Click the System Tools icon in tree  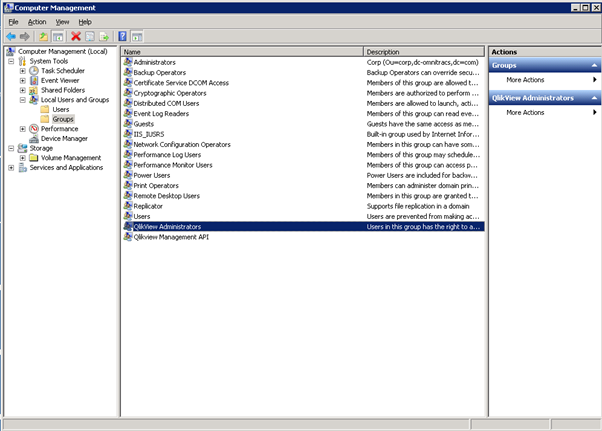click(23, 61)
